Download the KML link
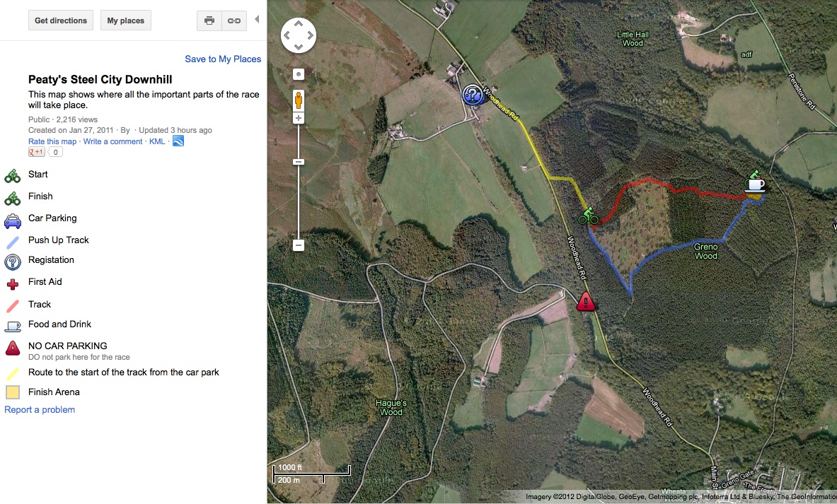The width and height of the screenshot is (837, 504). click(x=157, y=141)
